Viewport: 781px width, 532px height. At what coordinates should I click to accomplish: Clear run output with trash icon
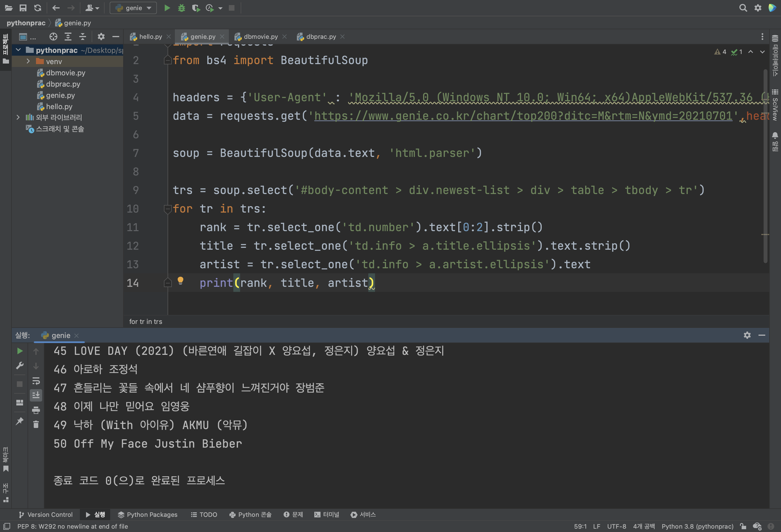coord(36,425)
